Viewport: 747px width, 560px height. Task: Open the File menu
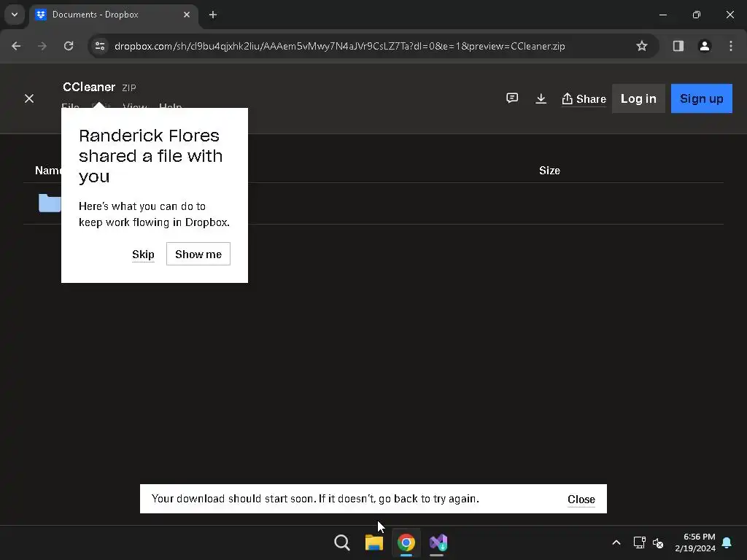click(x=71, y=106)
